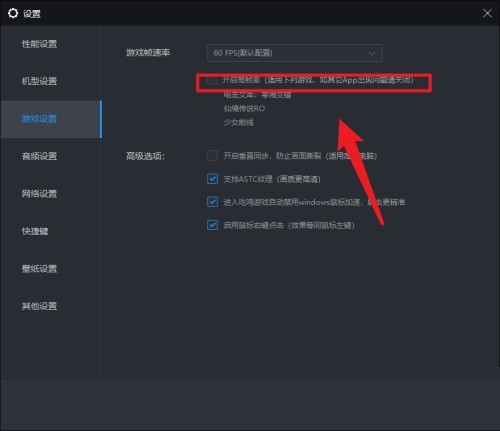The width and height of the screenshot is (500, 431).
Task: Switch to the 机型设置 tab
Action: [39, 81]
